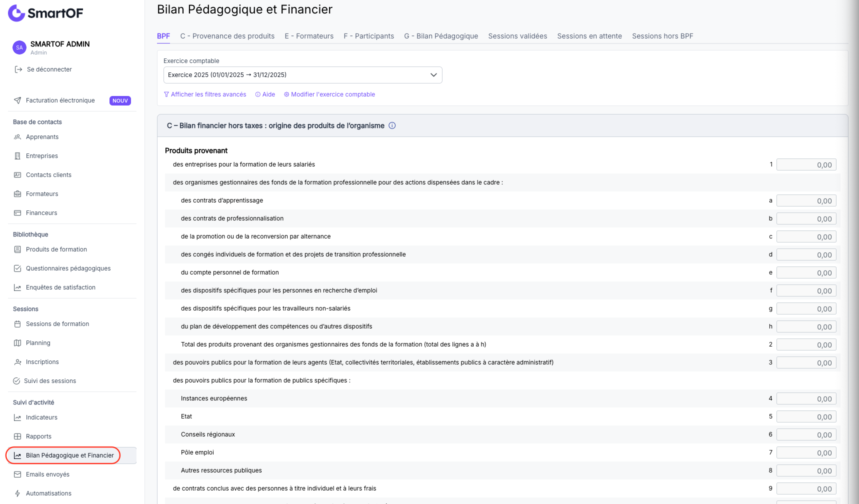Screen dimensions: 859x504
Task: Click the line d congés individuels field
Action: click(806, 254)
